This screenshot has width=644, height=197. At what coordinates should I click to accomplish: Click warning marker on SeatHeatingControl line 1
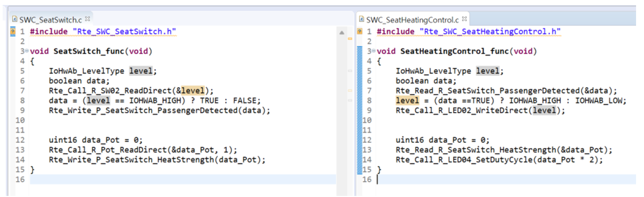(360, 31)
